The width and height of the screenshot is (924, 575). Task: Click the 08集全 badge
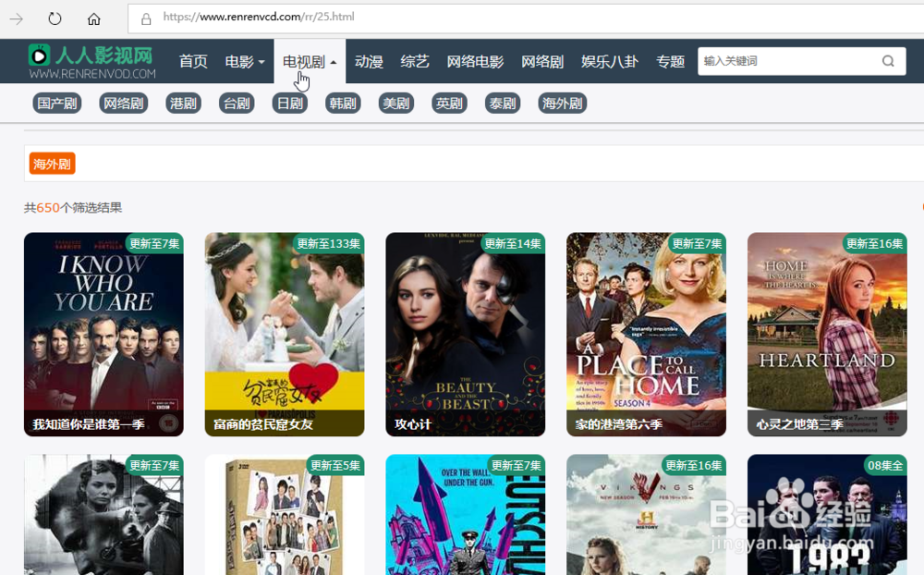885,465
